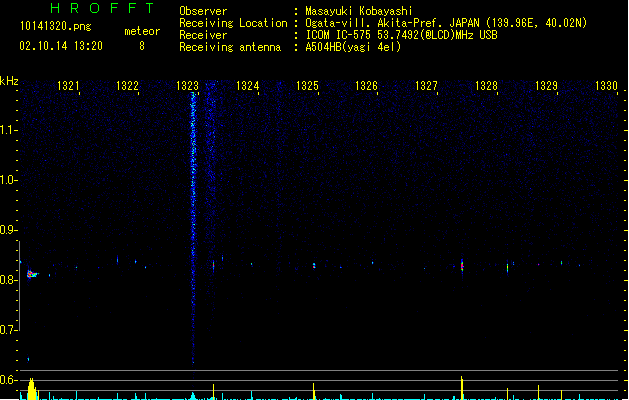Click the 1327 time axis tick
The width and height of the screenshot is (629, 400).
[x=426, y=86]
